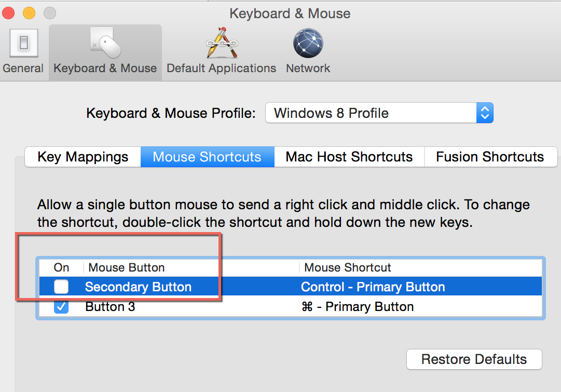Select the Mouse Shortcuts tab

[208, 157]
